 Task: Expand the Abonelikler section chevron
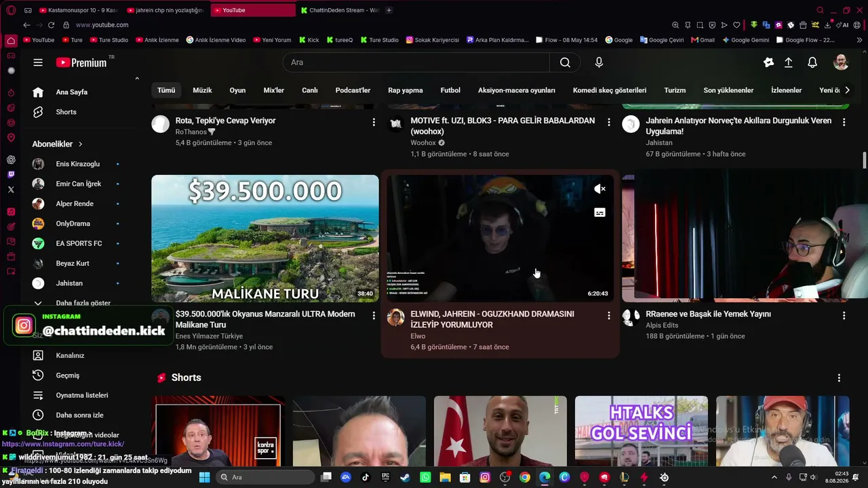click(x=80, y=144)
